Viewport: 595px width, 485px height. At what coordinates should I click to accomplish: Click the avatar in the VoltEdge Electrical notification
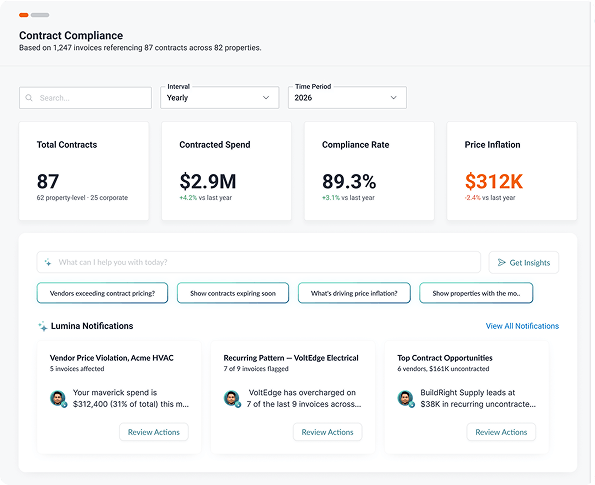pos(232,399)
